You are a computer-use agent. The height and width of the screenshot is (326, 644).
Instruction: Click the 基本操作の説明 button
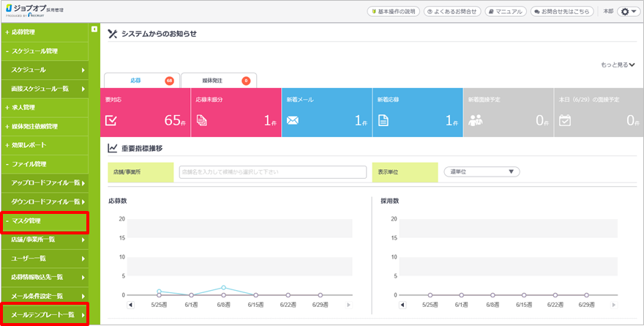click(393, 12)
